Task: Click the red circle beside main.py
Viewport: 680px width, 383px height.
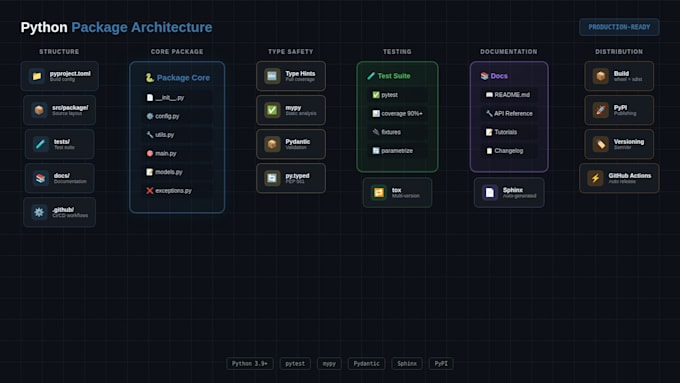Action: [150, 153]
